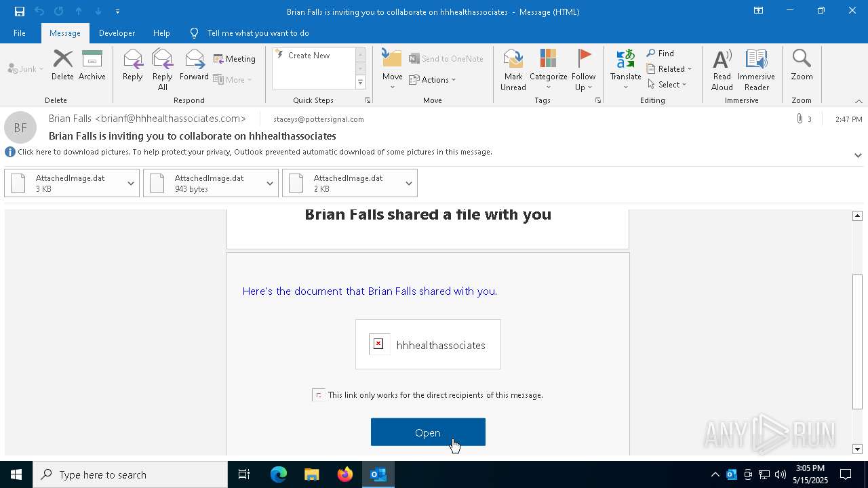Screen dimensions: 868x488
Task: Click the Windows Start button
Action: 16,474
